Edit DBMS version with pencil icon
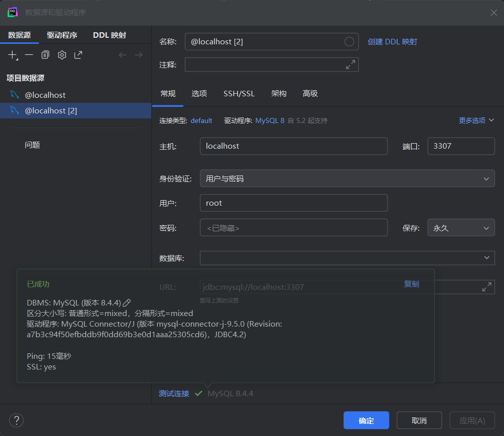 tap(127, 302)
